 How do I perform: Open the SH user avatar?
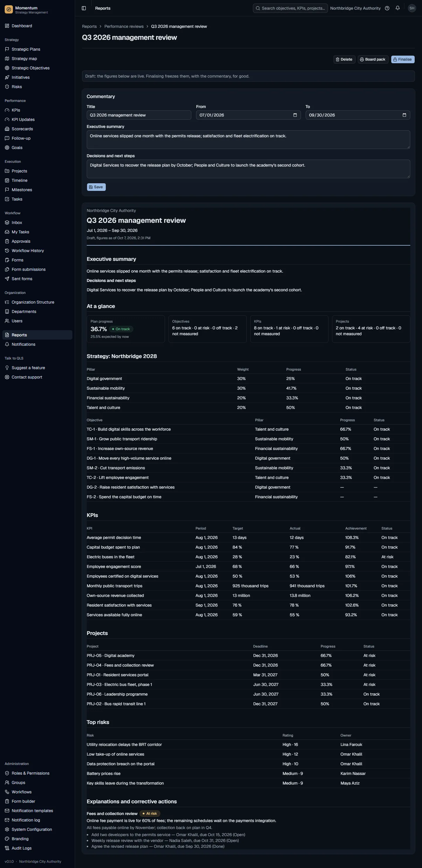point(412,8)
